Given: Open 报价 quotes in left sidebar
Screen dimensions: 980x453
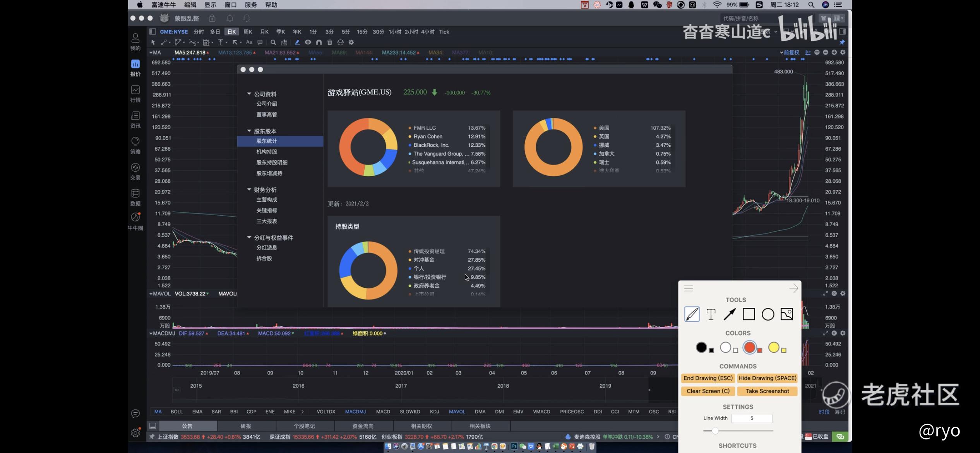Looking at the screenshot, I should click(135, 68).
